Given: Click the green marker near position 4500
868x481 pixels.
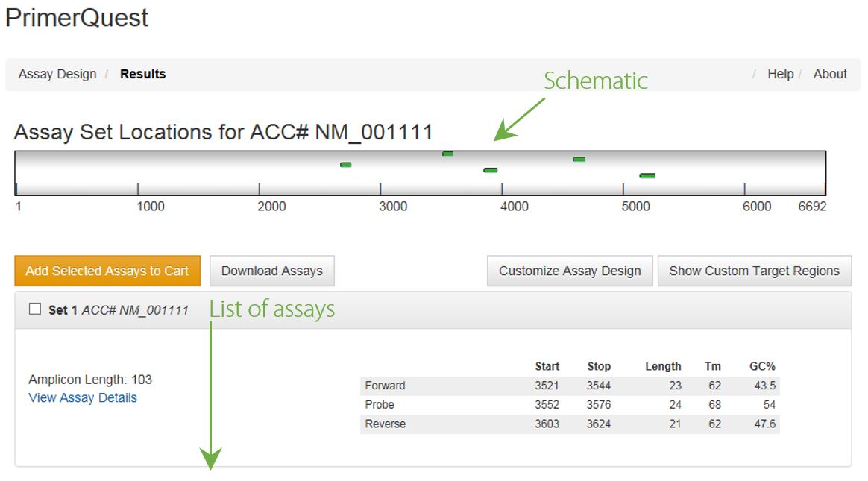Looking at the screenshot, I should 579,158.
